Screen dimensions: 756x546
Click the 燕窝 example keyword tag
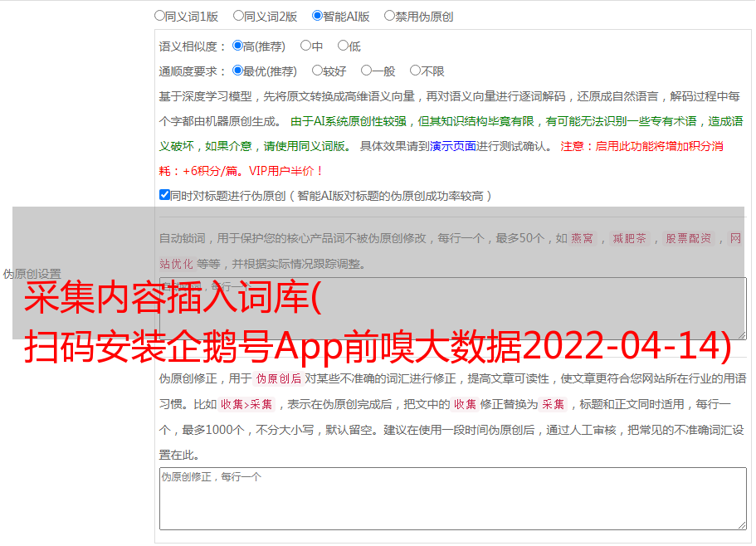[582, 238]
